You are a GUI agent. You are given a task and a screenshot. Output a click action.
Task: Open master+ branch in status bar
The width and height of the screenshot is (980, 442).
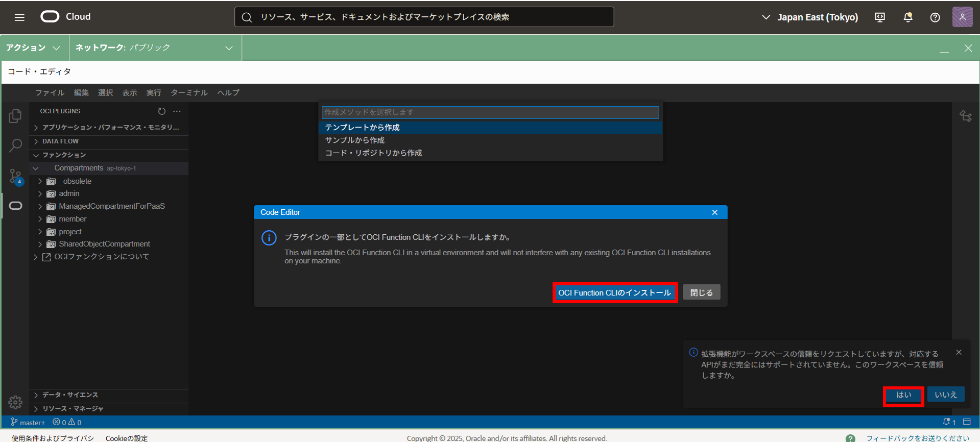28,422
